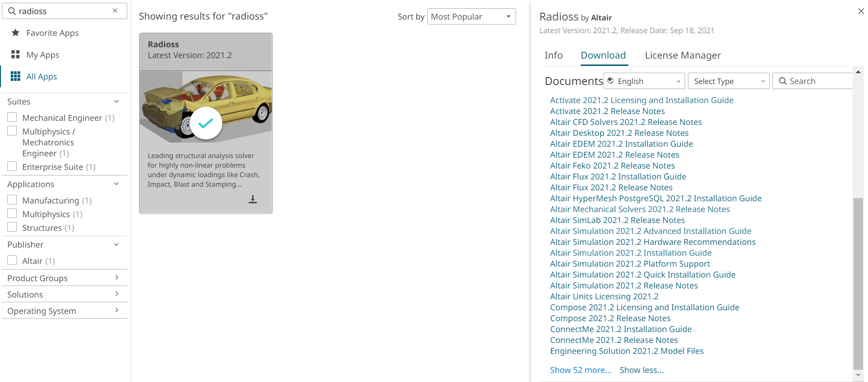Click the Show 52 more link
The width and height of the screenshot is (868, 382).
click(580, 370)
